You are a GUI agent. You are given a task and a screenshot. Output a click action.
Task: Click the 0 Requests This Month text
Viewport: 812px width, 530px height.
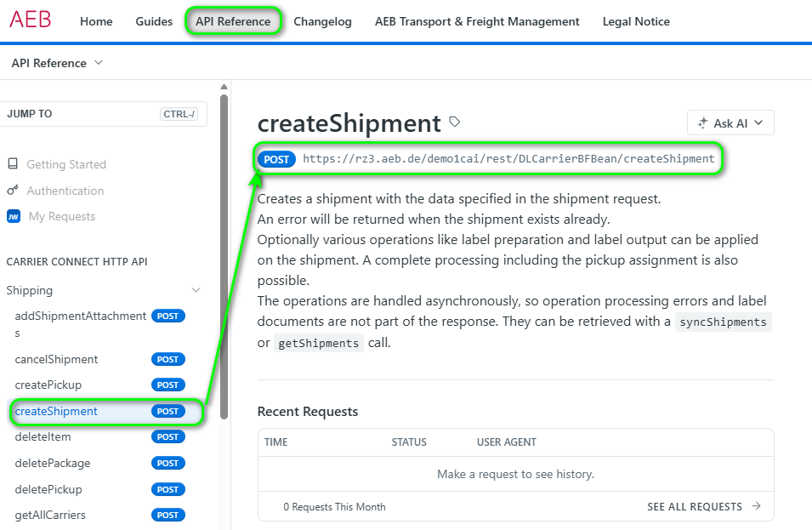pos(334,507)
